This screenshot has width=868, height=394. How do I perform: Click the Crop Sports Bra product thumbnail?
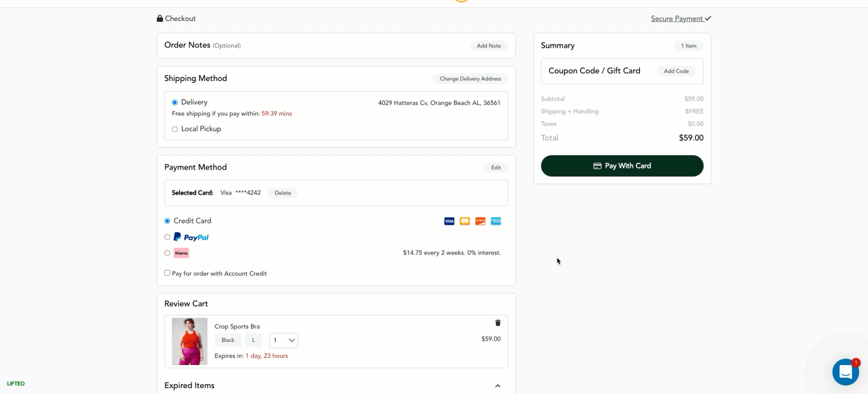pos(189,341)
